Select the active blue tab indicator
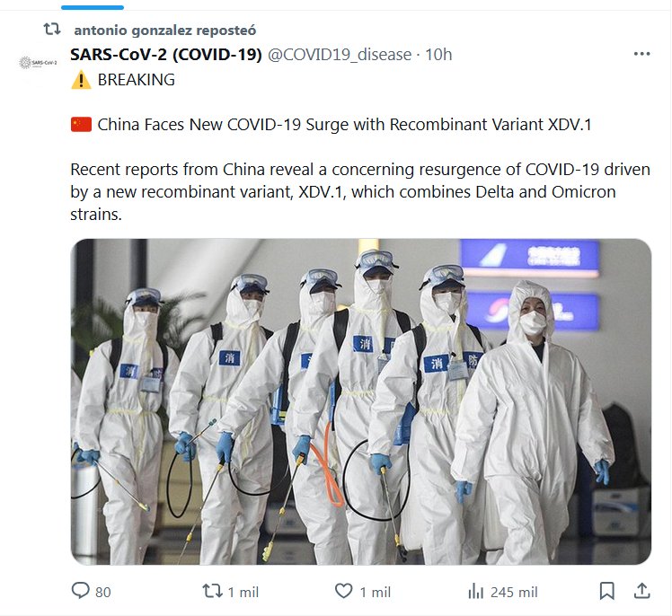The width and height of the screenshot is (672, 616). click(x=93, y=7)
